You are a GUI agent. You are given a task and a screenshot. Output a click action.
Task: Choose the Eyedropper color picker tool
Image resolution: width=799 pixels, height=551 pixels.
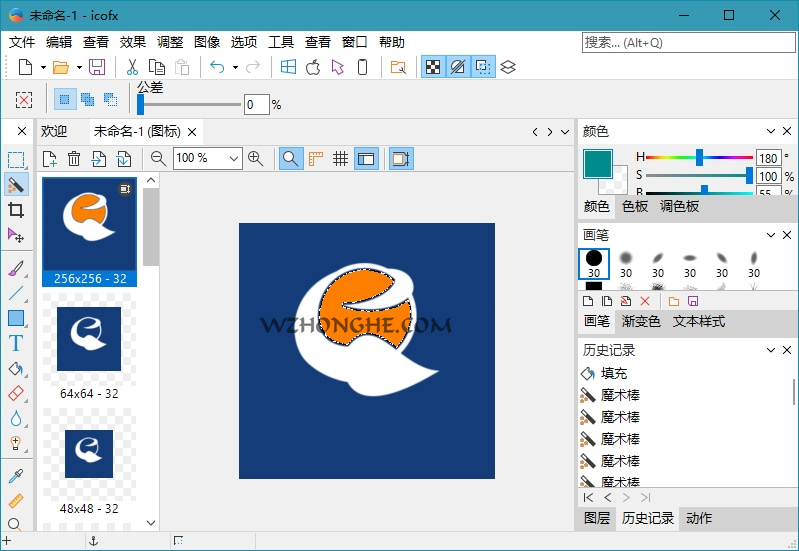(16, 475)
